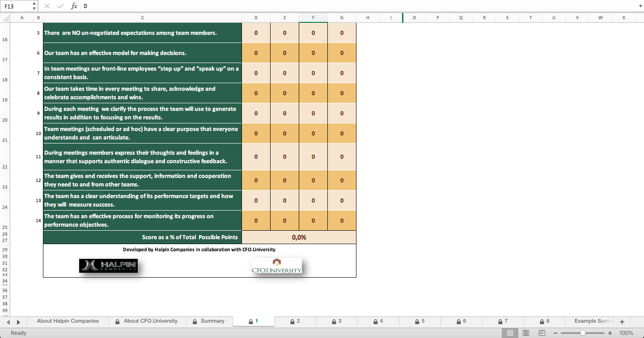The height and width of the screenshot is (338, 644).
Task: Select the sheet tab labeled 4
Action: (378, 321)
